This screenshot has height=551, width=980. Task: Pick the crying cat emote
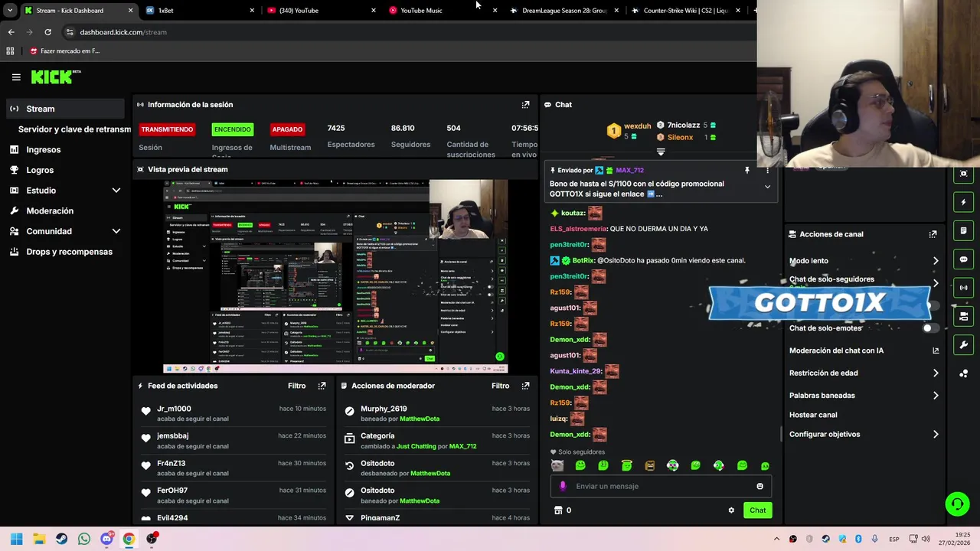pos(557,465)
